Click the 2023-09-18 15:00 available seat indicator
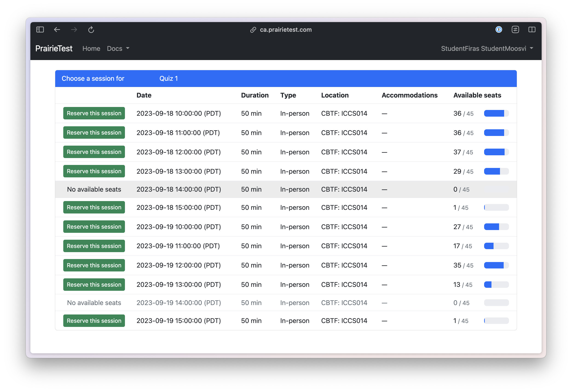 (496, 208)
